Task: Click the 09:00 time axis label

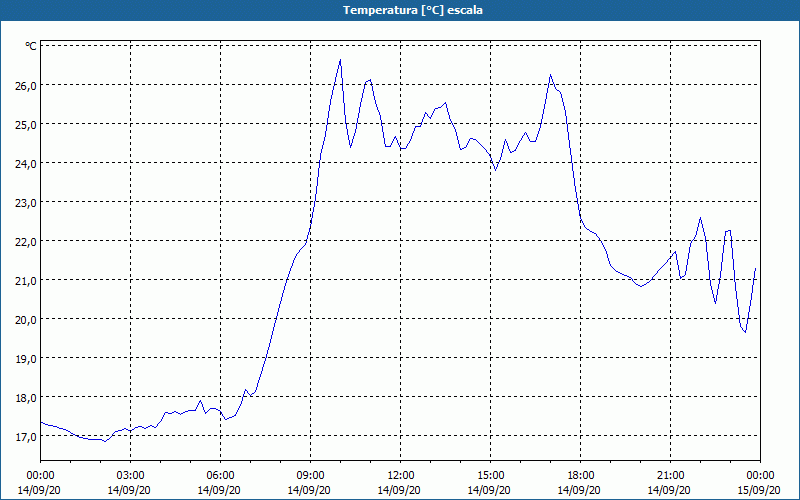Action: point(311,476)
